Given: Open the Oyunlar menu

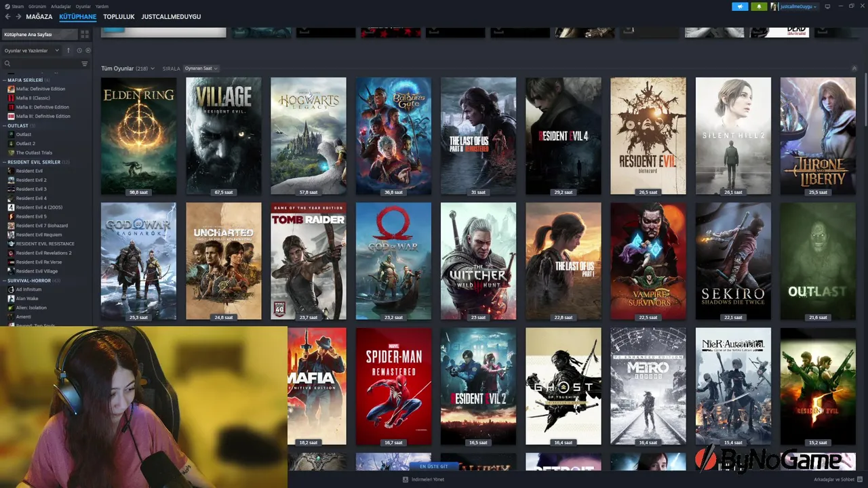Looking at the screenshot, I should pos(83,6).
